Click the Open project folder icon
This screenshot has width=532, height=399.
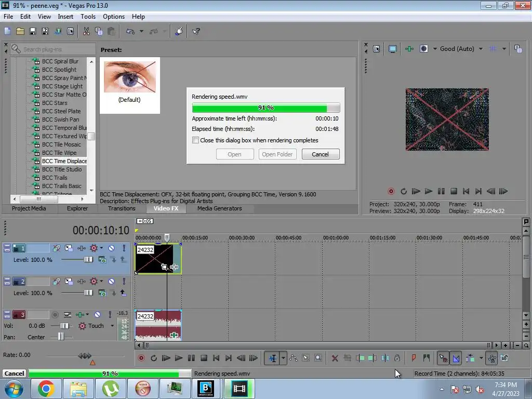pos(20,32)
